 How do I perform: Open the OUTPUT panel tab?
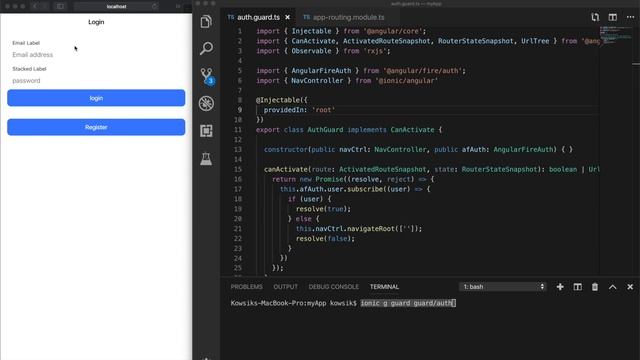285,287
